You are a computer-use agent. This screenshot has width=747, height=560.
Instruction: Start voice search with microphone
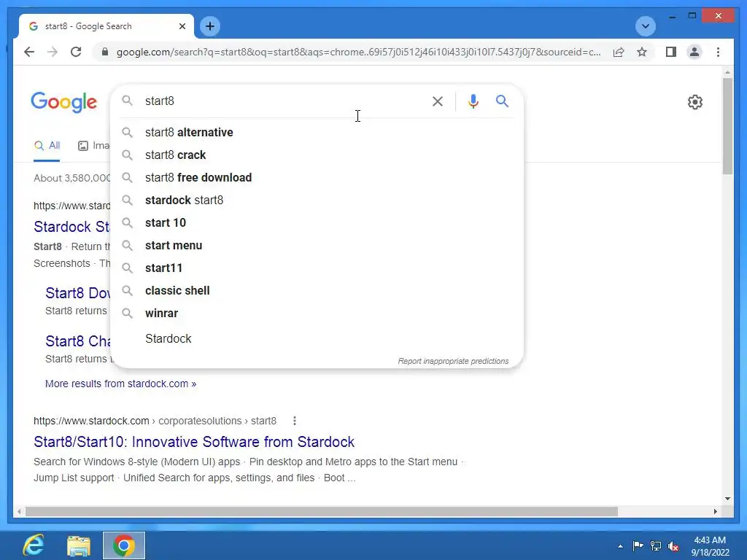473,101
